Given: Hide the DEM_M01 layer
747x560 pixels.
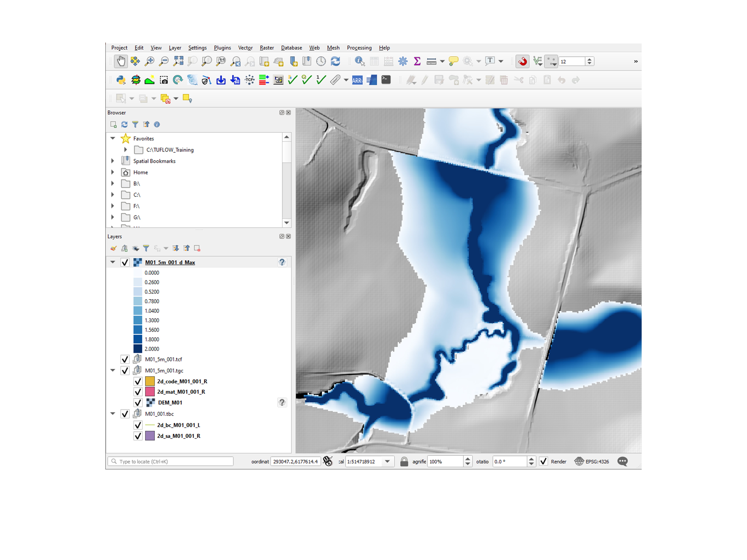Looking at the screenshot, I should [x=138, y=402].
